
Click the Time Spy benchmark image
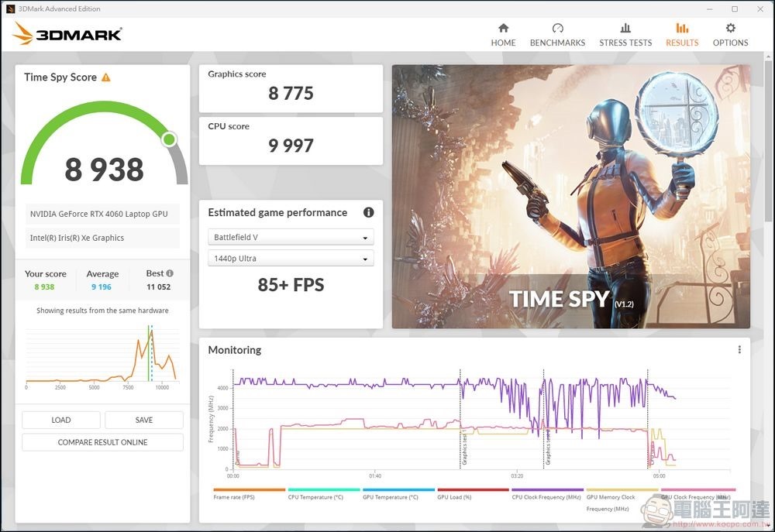(571, 197)
